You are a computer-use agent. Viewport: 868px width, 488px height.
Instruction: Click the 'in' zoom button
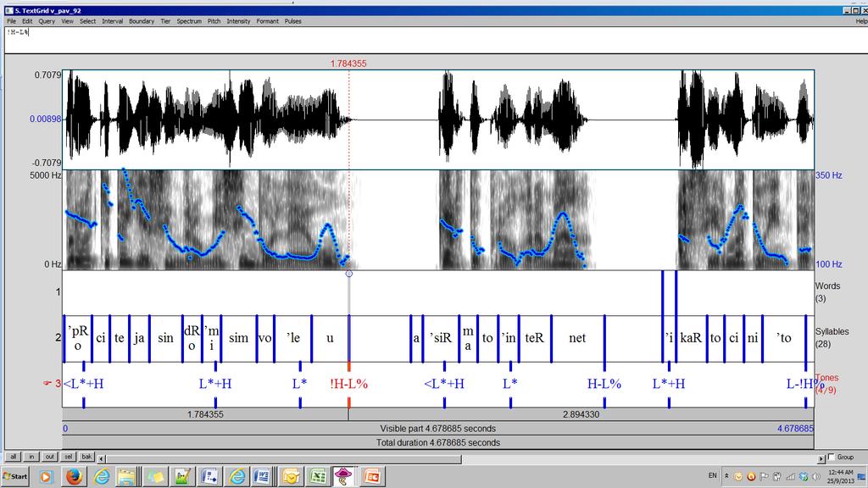pyautogui.click(x=31, y=457)
